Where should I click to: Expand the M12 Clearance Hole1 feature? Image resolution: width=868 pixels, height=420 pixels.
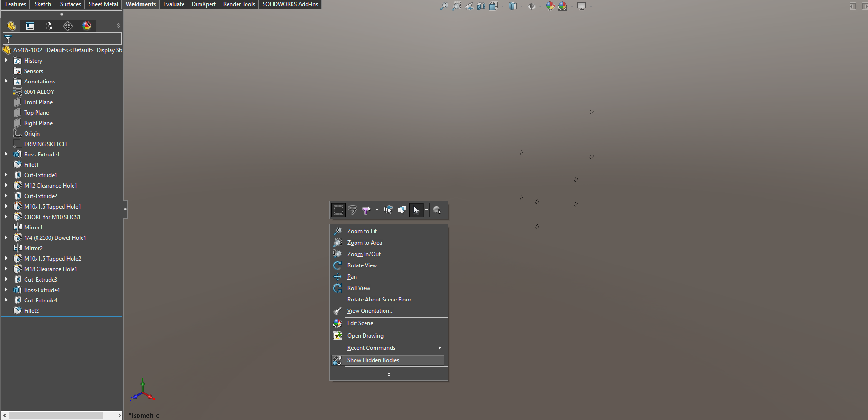click(6, 185)
